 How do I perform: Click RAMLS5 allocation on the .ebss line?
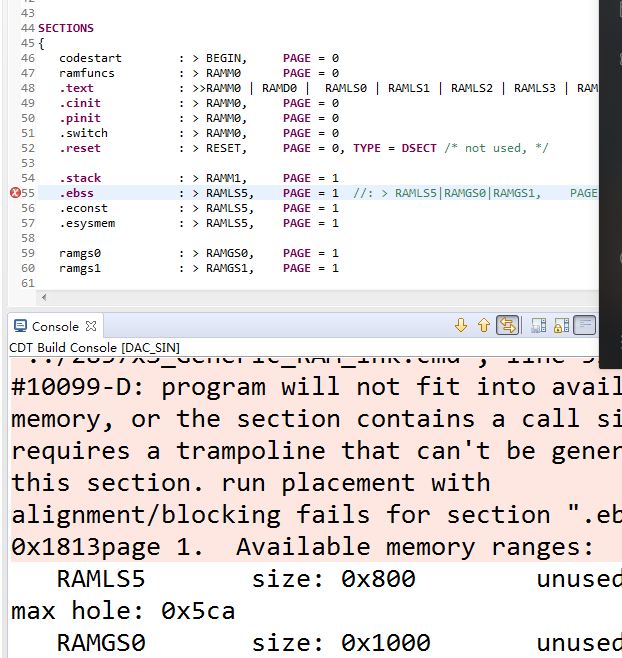230,193
